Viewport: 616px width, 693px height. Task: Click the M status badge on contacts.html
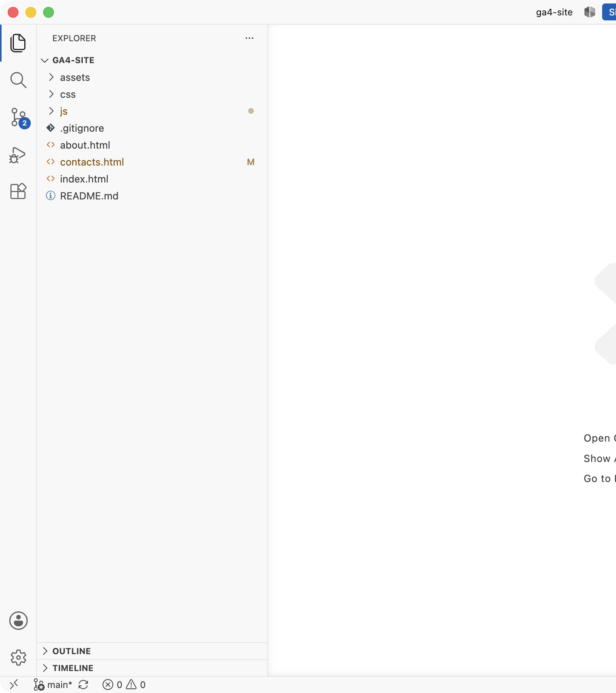coord(251,162)
